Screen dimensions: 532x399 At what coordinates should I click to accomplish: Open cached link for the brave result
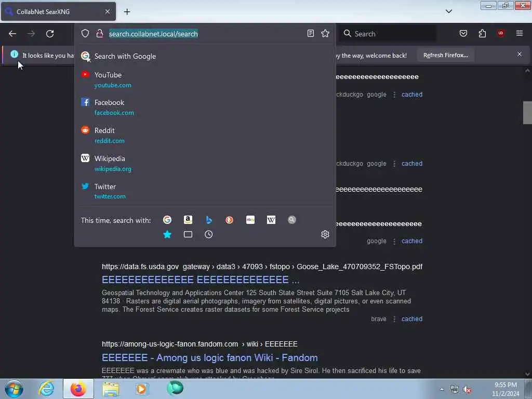click(x=412, y=319)
